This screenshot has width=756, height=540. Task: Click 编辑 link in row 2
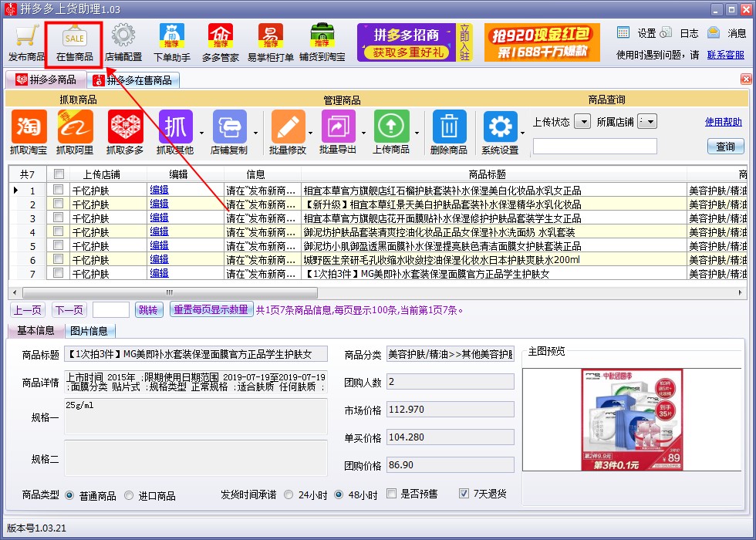point(159,204)
